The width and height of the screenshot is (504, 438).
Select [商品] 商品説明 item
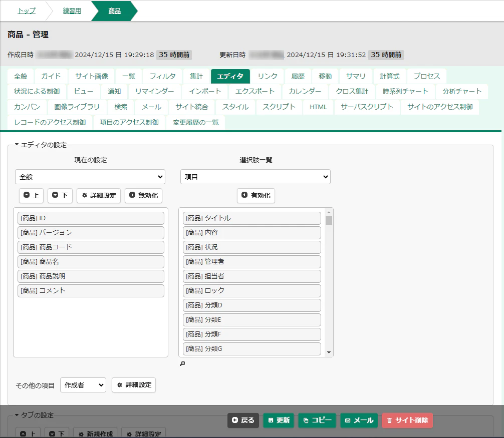pyautogui.click(x=91, y=276)
